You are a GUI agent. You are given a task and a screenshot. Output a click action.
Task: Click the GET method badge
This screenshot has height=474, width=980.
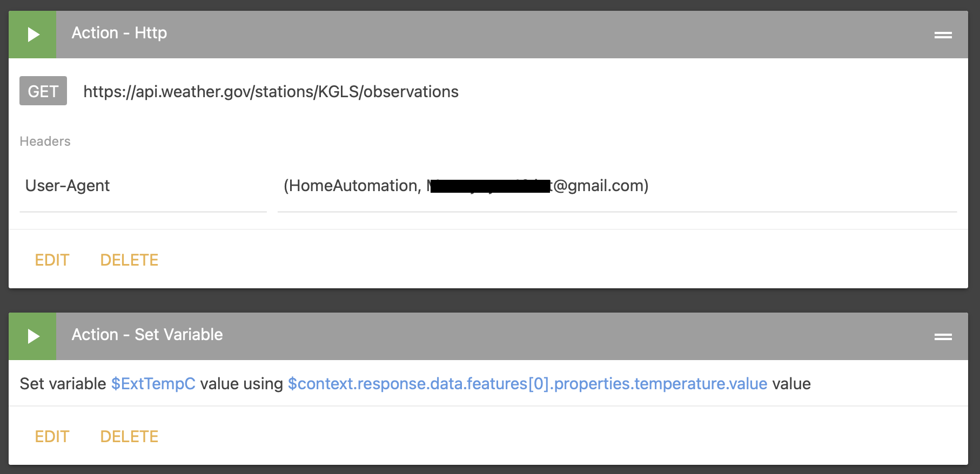click(x=43, y=91)
